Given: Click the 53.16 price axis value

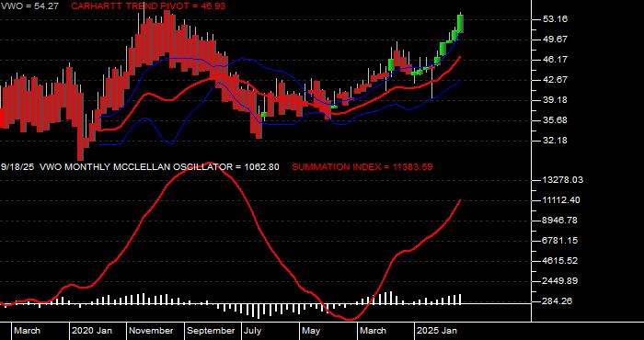Looking at the screenshot, I should 555,19.
